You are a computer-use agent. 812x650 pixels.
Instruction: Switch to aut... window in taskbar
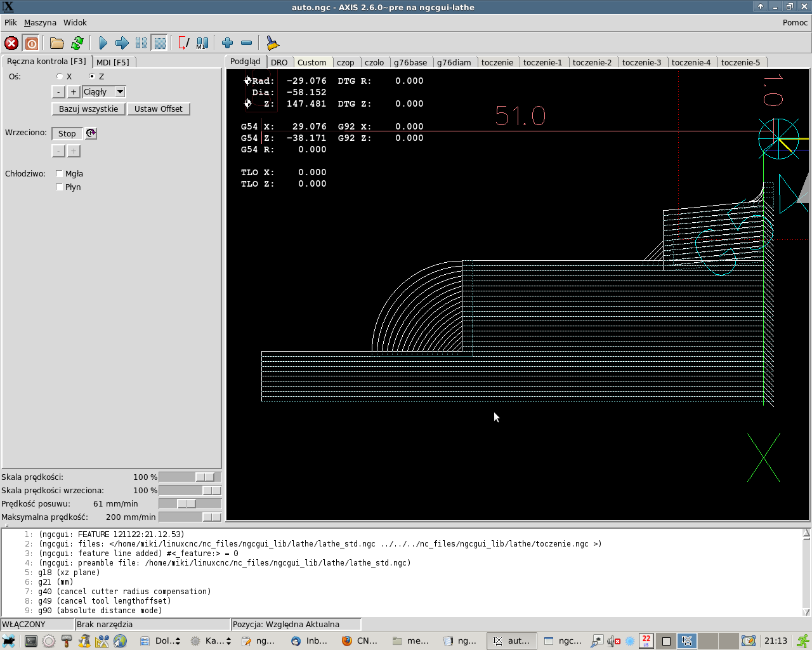click(x=512, y=641)
